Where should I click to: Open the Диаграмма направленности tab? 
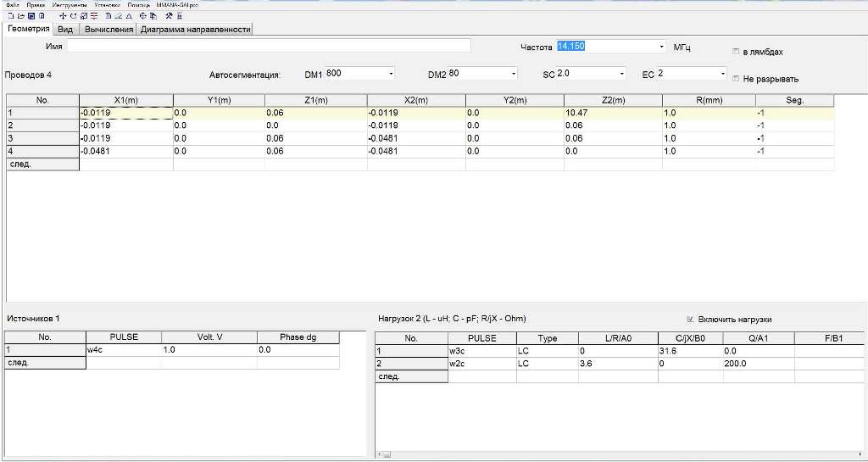[x=196, y=29]
